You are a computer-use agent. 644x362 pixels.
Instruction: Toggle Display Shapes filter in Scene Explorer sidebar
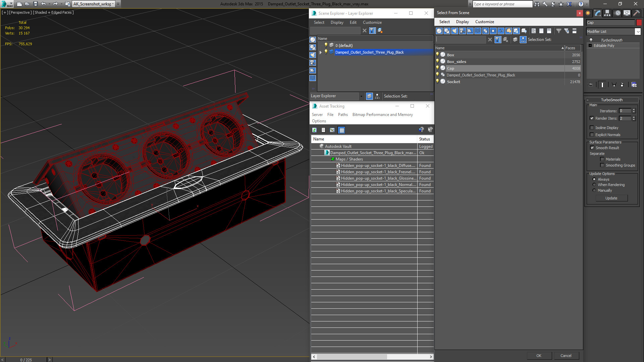tap(313, 47)
